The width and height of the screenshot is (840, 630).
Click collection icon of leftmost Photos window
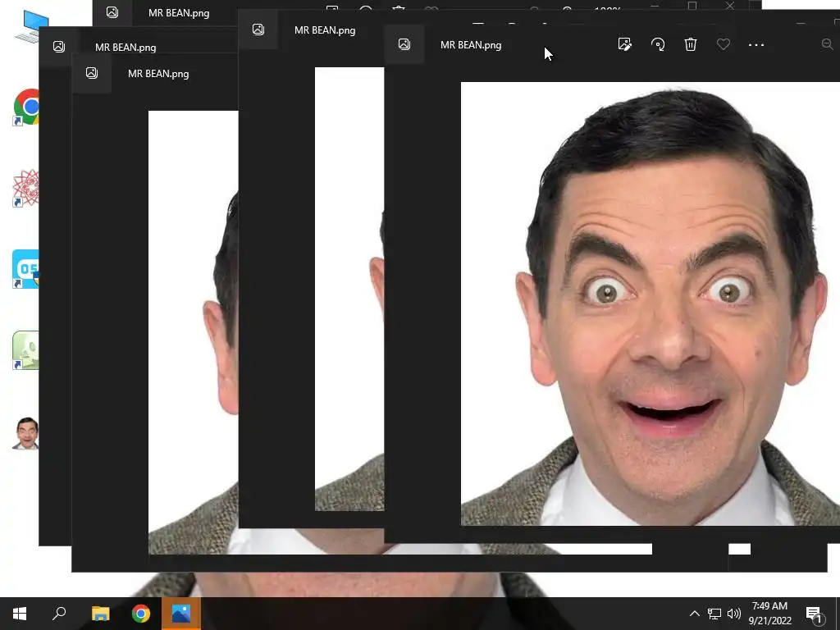coord(59,47)
